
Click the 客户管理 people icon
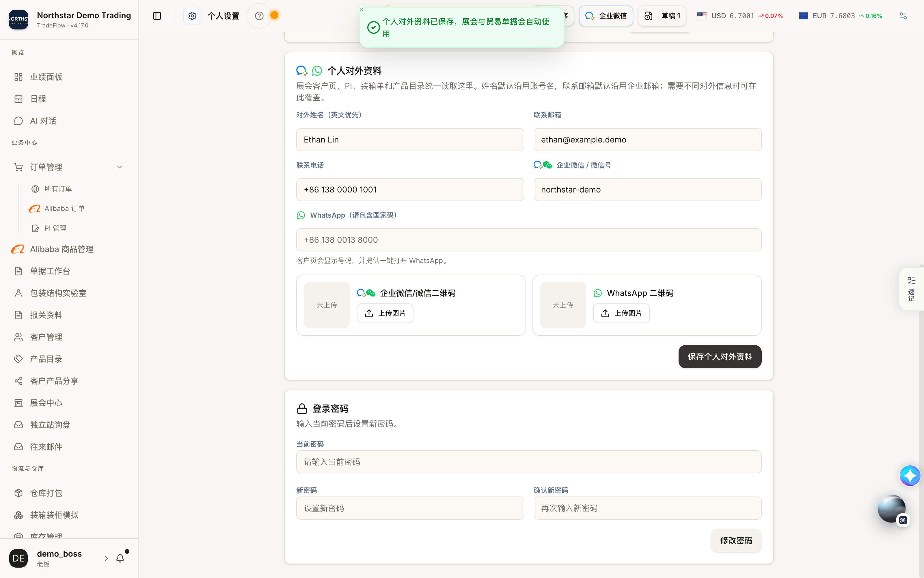[x=18, y=337]
